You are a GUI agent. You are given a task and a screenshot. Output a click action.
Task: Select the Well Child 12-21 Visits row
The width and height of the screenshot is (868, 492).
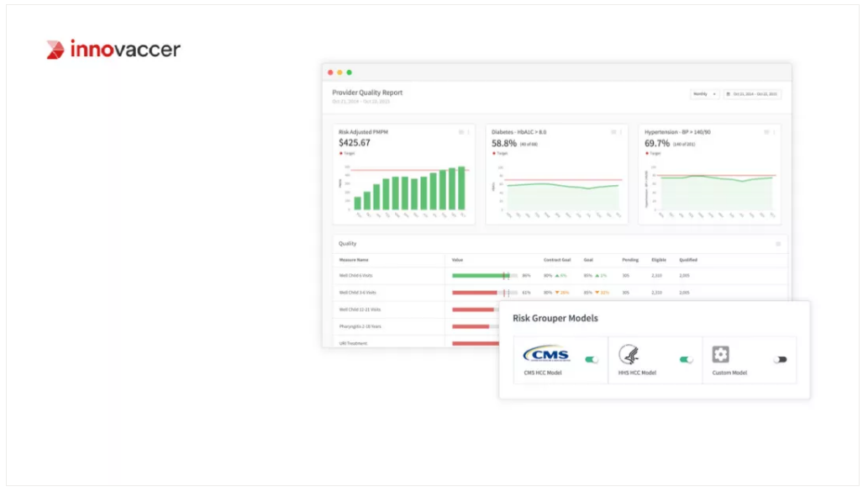[x=416, y=309]
